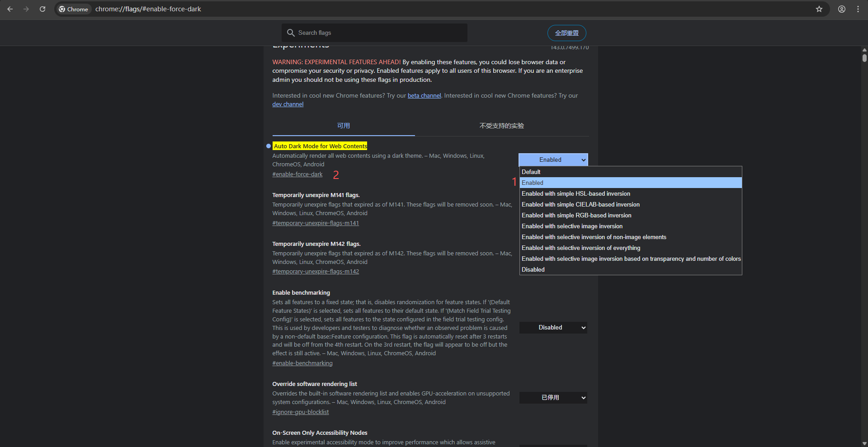This screenshot has height=447, width=868.
Task: Open the #enable-force-dark anchor link
Action: coord(297,174)
